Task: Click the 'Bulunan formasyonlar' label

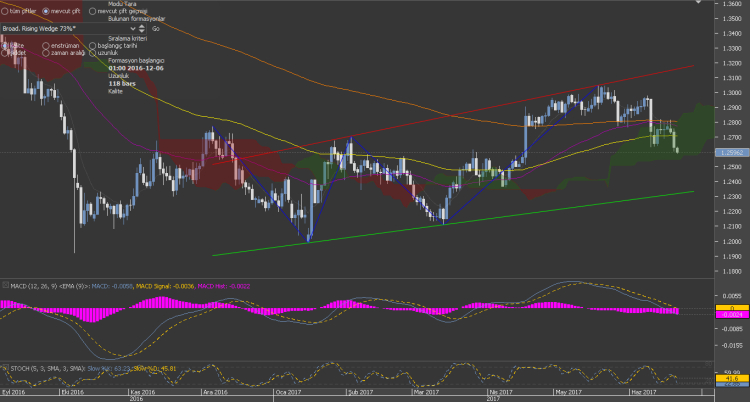Action: 137,19
